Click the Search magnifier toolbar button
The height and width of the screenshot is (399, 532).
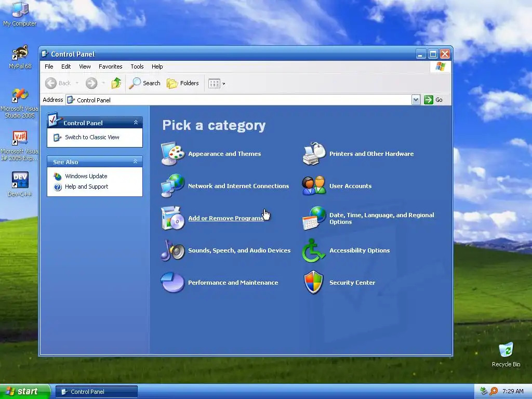click(x=145, y=83)
